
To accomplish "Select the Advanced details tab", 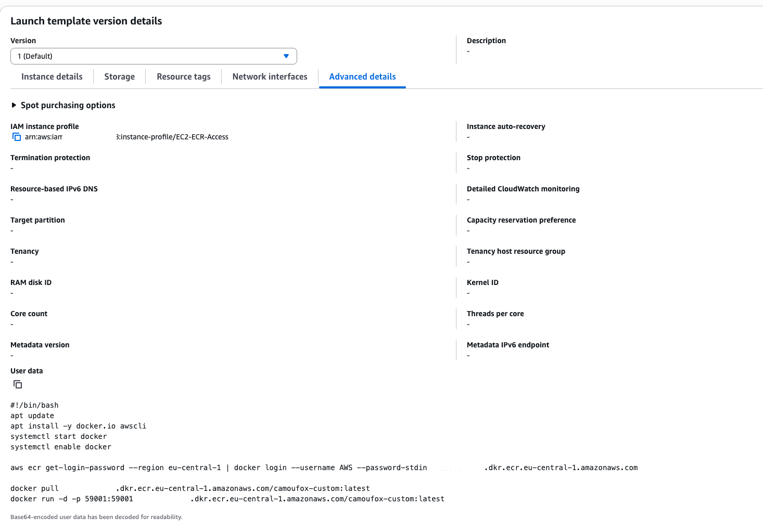I will [x=363, y=76].
